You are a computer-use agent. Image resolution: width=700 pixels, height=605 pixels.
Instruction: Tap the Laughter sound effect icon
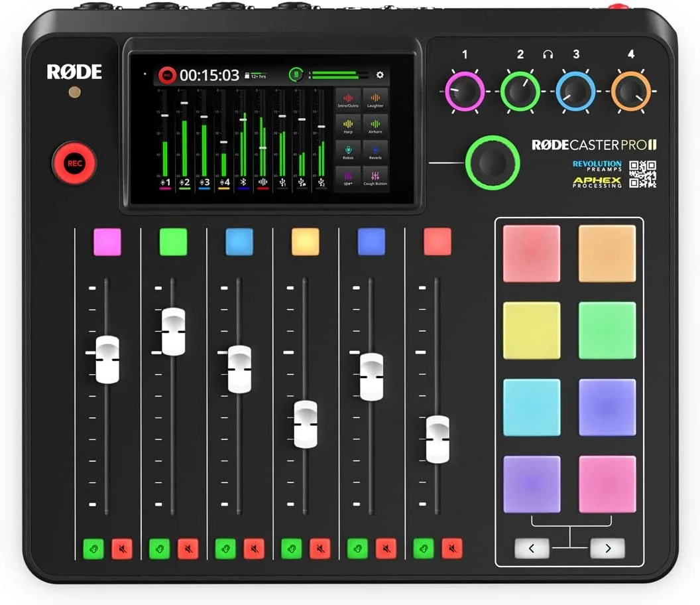375,98
